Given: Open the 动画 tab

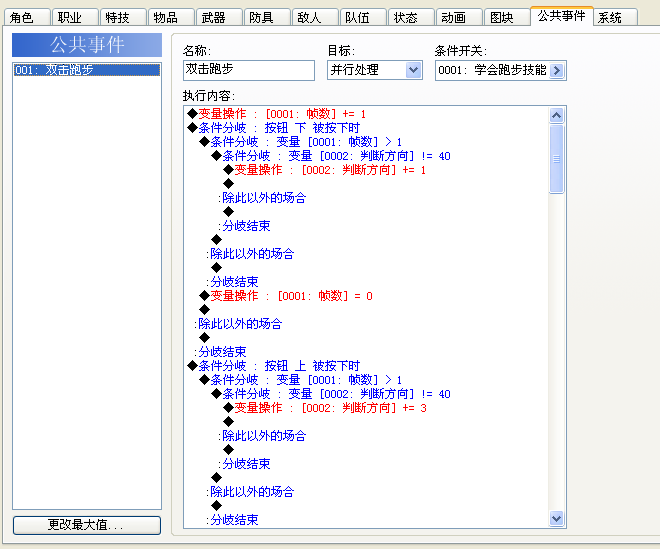Looking at the screenshot, I should [x=459, y=17].
